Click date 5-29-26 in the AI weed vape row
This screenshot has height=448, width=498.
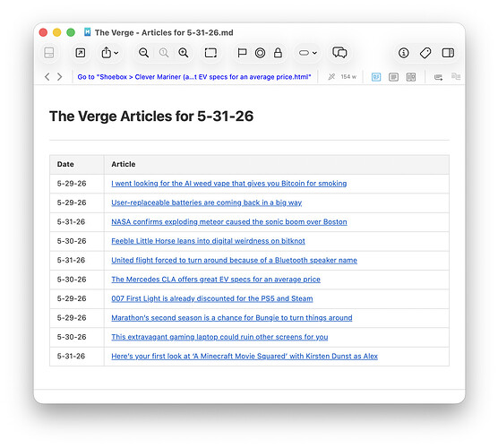[72, 184]
